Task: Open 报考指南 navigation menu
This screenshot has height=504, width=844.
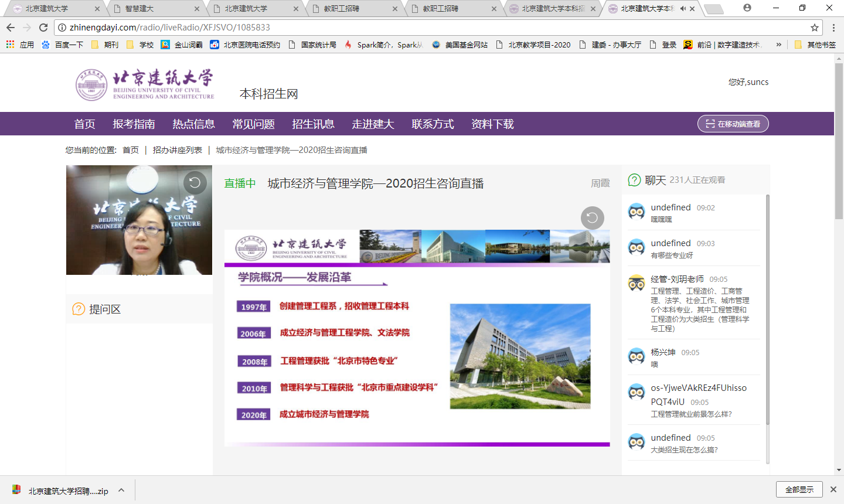Action: coord(134,124)
